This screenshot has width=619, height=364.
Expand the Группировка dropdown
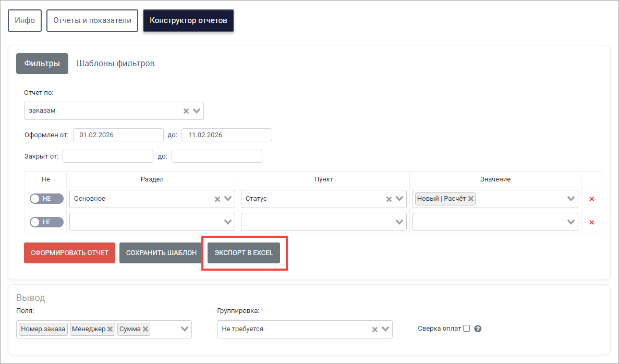[385, 329]
